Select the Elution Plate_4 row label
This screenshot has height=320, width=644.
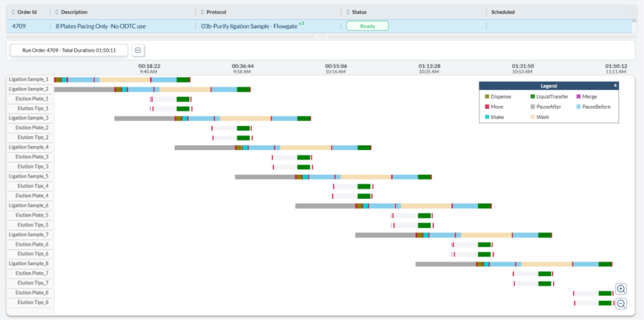[x=32, y=195]
